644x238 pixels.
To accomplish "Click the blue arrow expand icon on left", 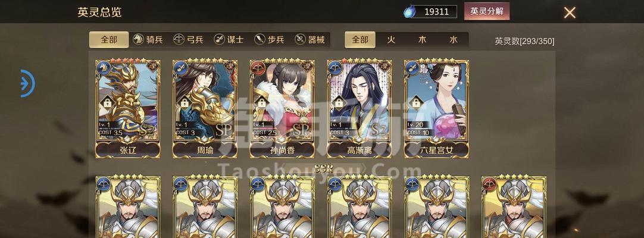I will (27, 84).
